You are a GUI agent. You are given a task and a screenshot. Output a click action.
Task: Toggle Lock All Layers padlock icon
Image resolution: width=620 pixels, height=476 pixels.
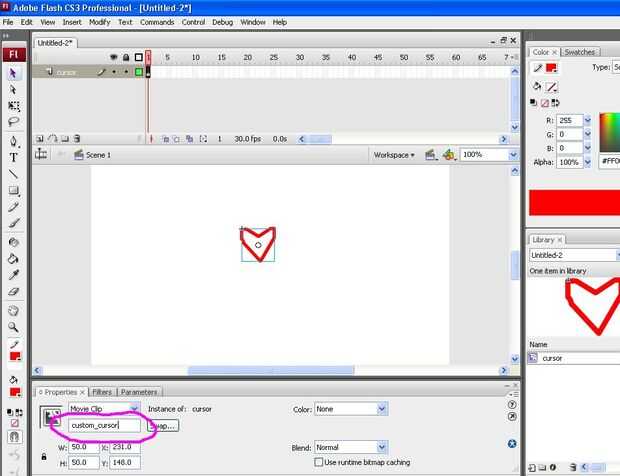[x=126, y=57]
